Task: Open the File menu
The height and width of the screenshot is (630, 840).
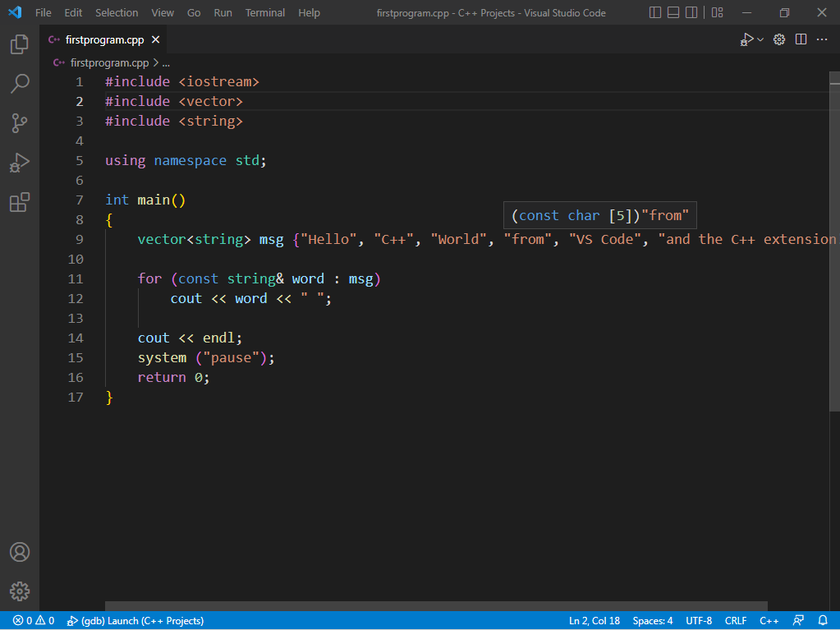Action: click(44, 12)
